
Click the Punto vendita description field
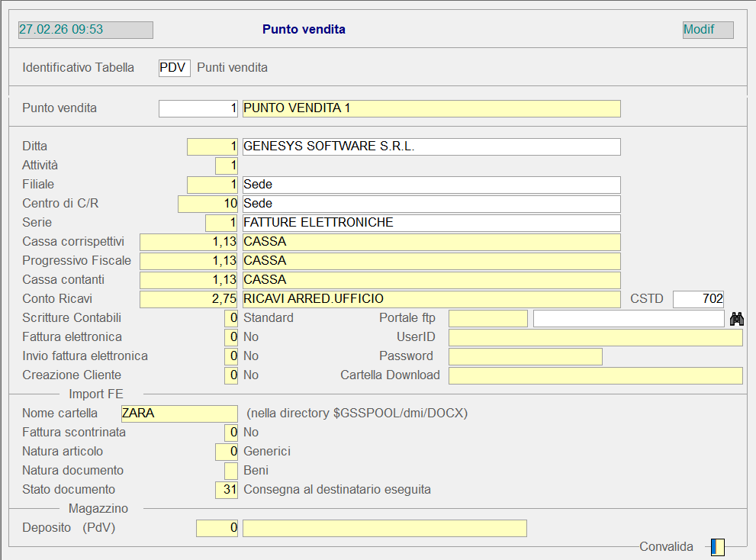click(431, 108)
